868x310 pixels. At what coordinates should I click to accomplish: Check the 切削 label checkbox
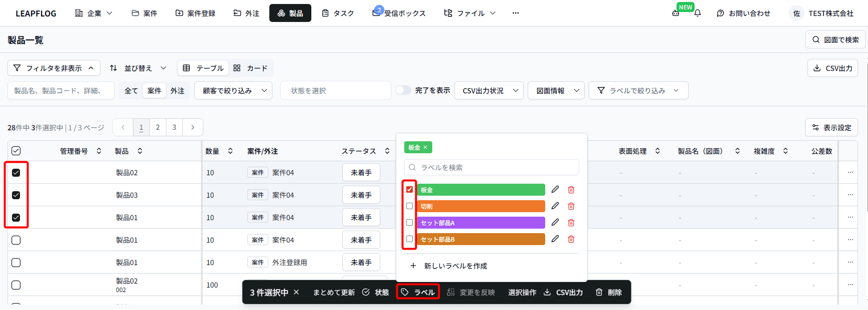[x=410, y=206]
